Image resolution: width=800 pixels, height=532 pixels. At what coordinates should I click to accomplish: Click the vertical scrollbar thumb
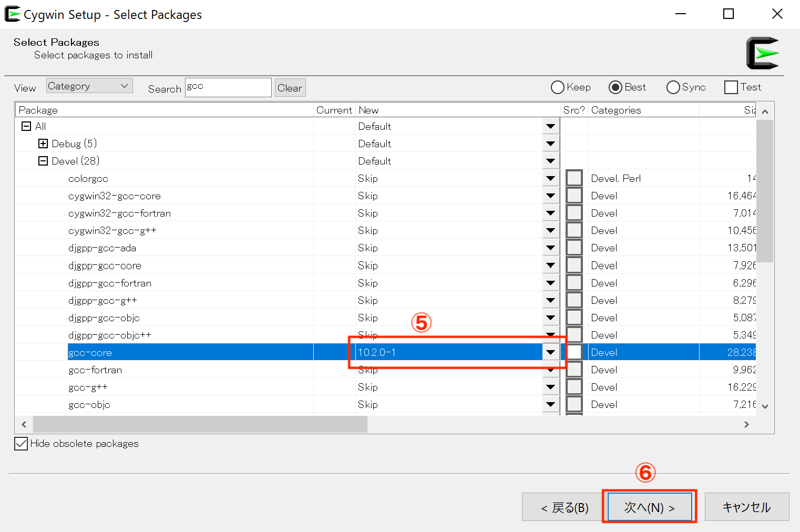coord(765,191)
